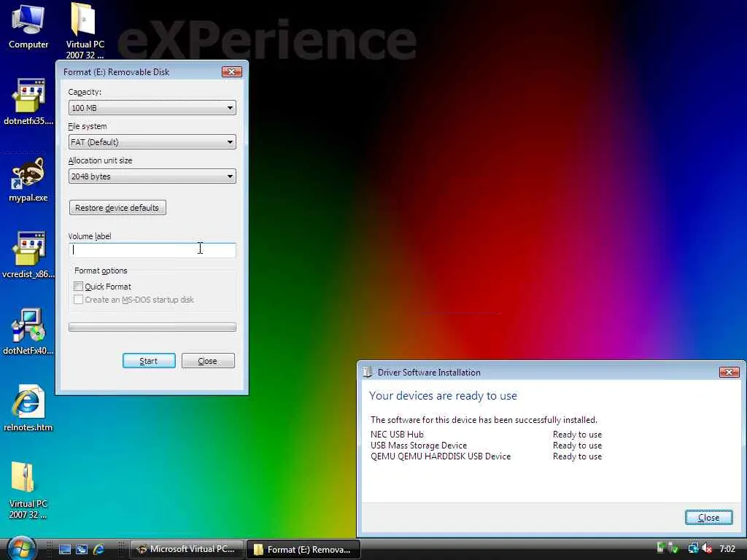Click the taskbar clock showing 7:02
Screen dimensions: 747x560
point(727,549)
